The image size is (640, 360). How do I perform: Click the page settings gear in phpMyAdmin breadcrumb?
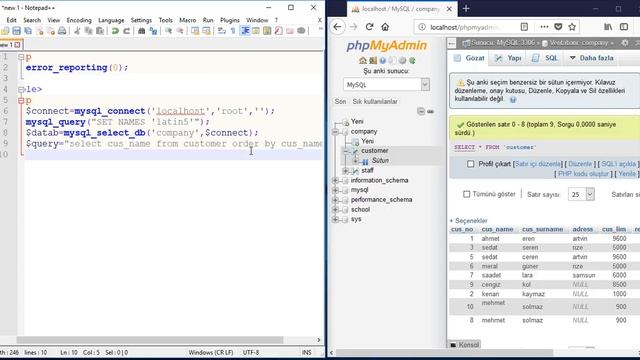pos(625,42)
